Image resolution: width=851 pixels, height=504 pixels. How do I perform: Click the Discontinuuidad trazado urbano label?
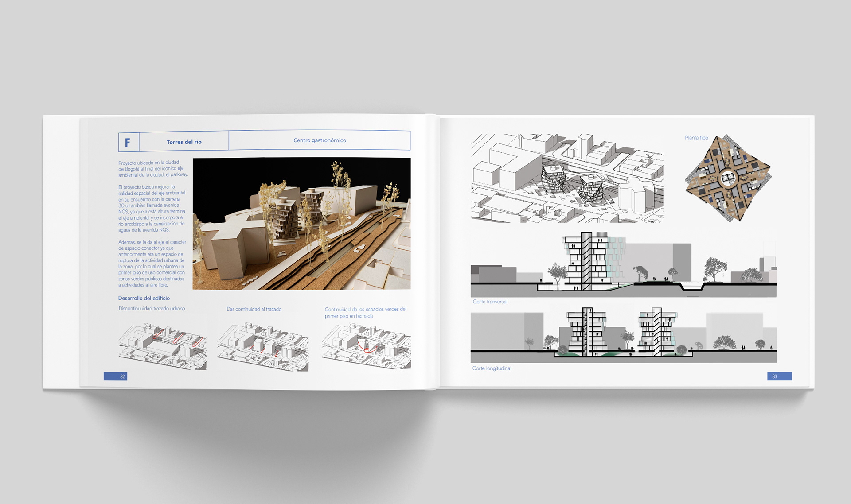[x=152, y=308]
